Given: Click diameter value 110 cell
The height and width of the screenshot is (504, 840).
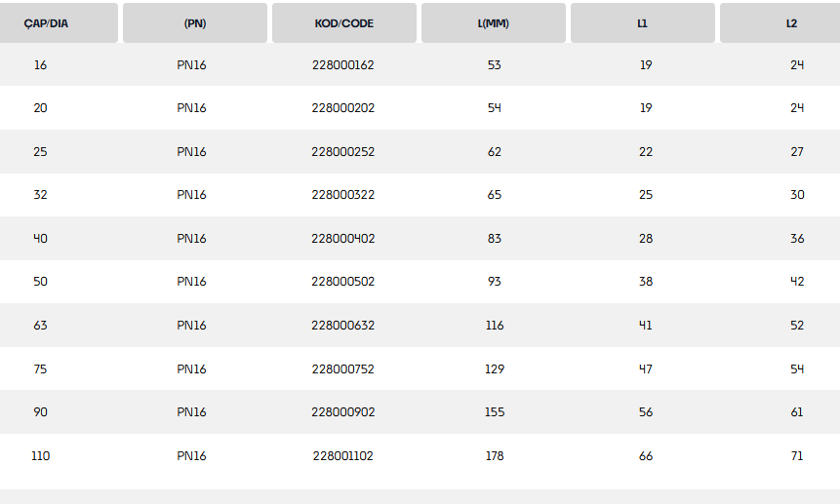Looking at the screenshot, I should pos(40,456).
